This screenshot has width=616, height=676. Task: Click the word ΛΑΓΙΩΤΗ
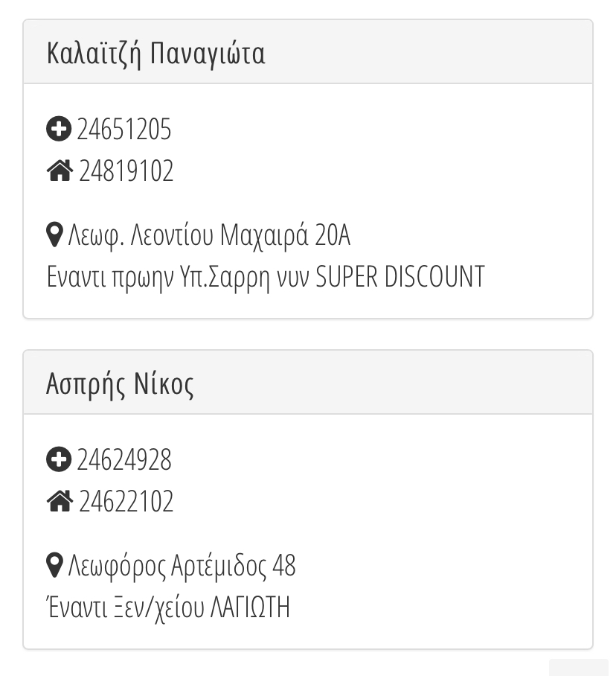[x=250, y=608]
